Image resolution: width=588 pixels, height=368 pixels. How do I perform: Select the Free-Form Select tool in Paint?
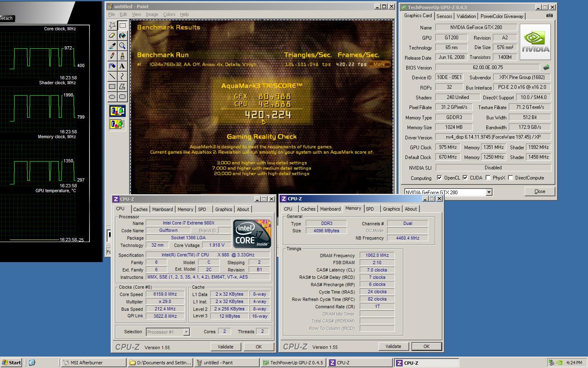click(112, 25)
